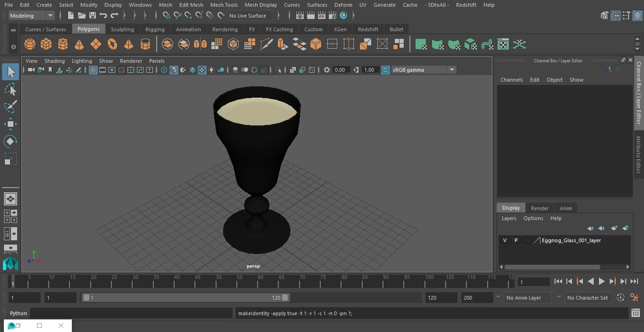
Task: Click the viewport gamma value field 1.00
Action: point(370,70)
